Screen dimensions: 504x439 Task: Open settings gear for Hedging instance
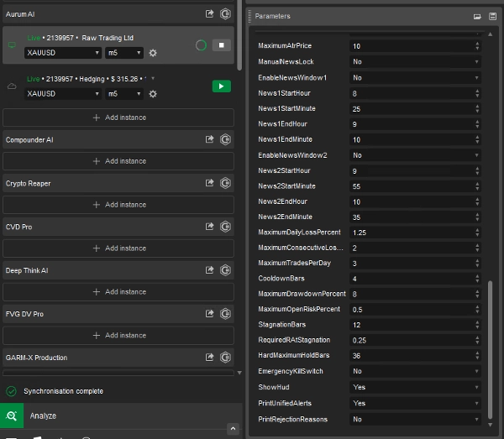click(x=153, y=94)
